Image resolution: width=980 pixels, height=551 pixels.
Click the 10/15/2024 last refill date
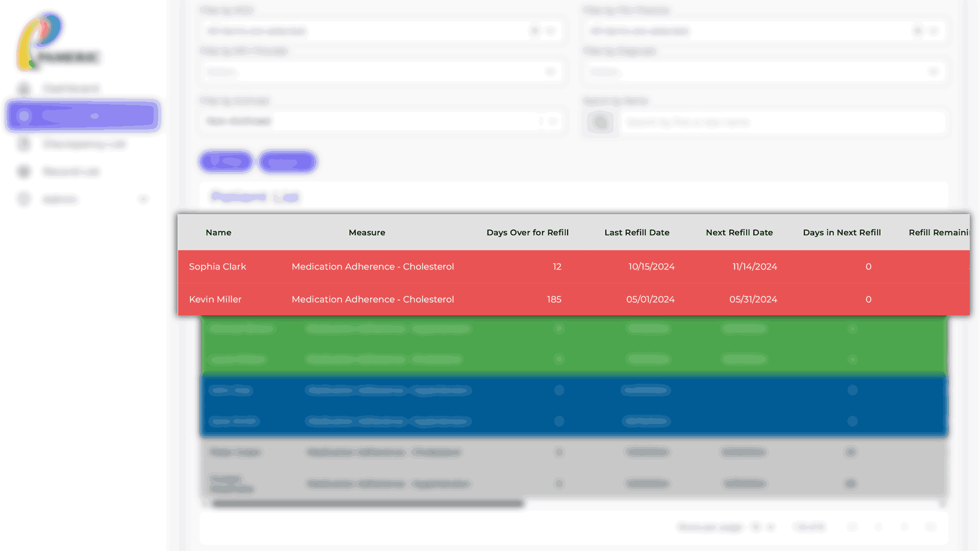point(651,267)
